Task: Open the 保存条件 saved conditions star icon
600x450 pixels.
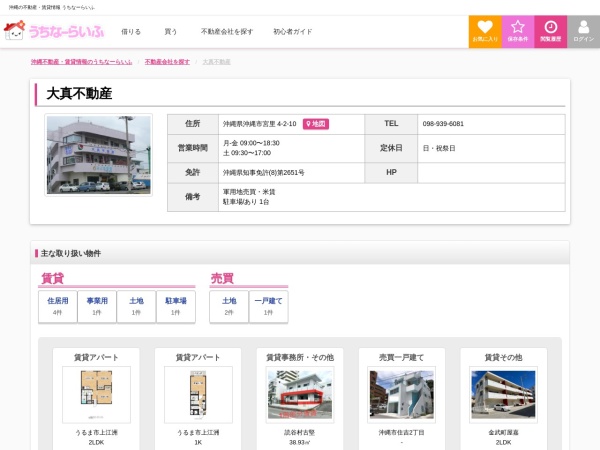Action: coord(518,32)
